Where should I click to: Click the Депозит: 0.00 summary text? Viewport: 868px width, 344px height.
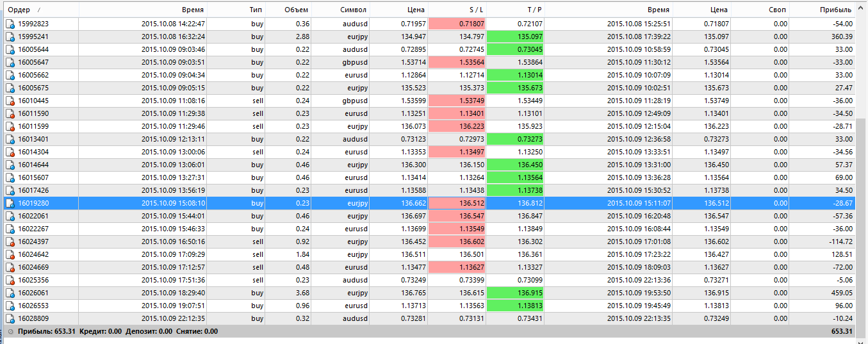(149, 331)
